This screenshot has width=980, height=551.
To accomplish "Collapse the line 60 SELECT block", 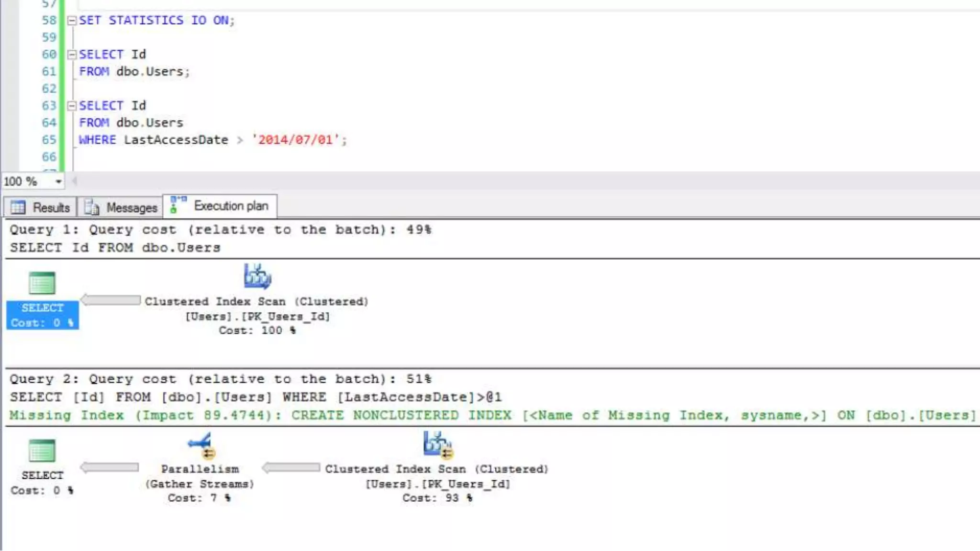I will (72, 55).
